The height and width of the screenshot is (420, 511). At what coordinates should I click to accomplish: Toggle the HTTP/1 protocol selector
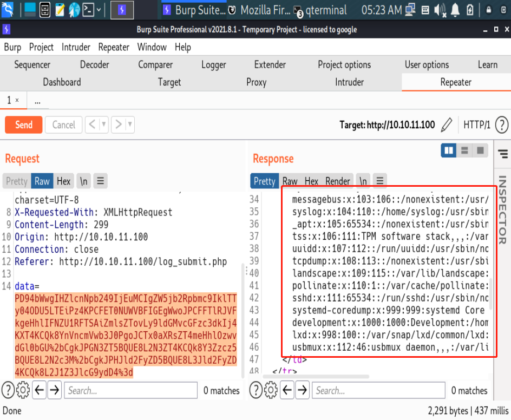click(477, 125)
